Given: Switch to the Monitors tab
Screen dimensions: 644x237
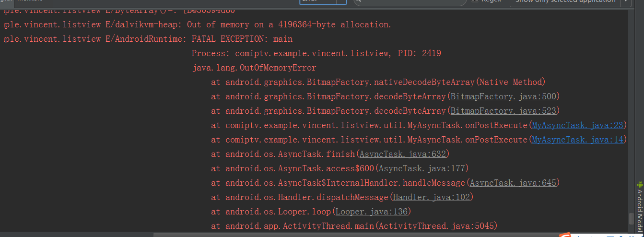Looking at the screenshot, I should click(30, 1).
